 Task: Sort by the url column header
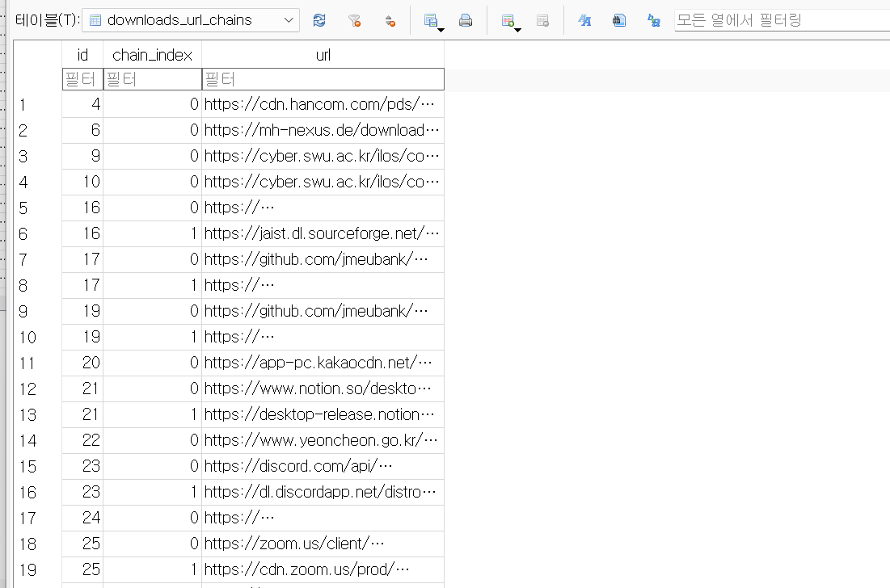point(323,55)
